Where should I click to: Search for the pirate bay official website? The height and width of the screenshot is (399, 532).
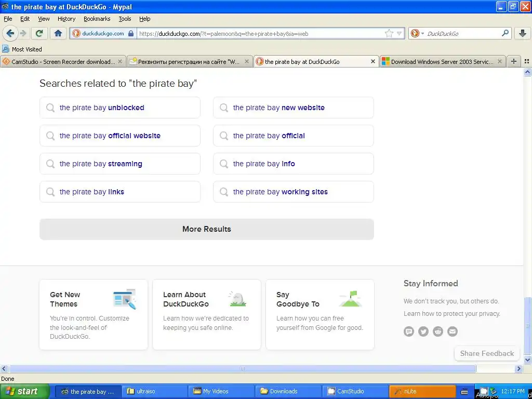pos(120,136)
